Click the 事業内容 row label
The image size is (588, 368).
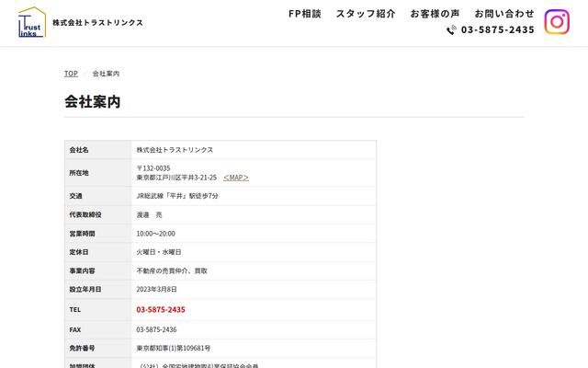click(82, 270)
